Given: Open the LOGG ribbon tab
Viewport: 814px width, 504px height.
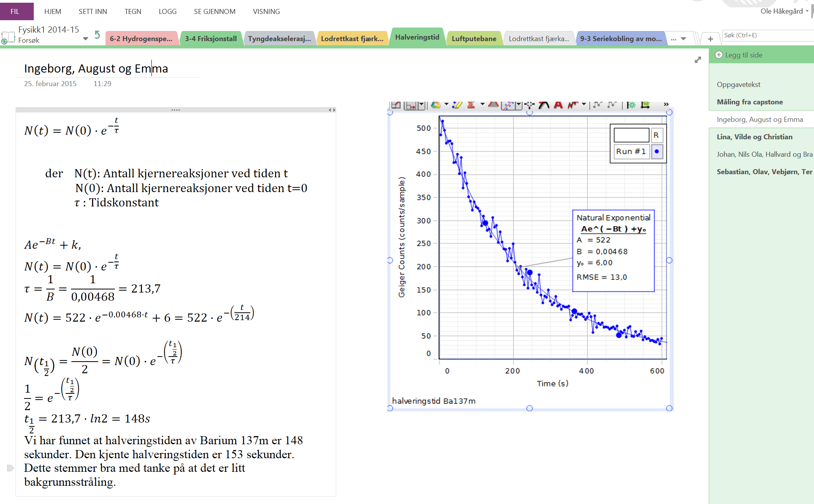Looking at the screenshot, I should click(x=168, y=11).
